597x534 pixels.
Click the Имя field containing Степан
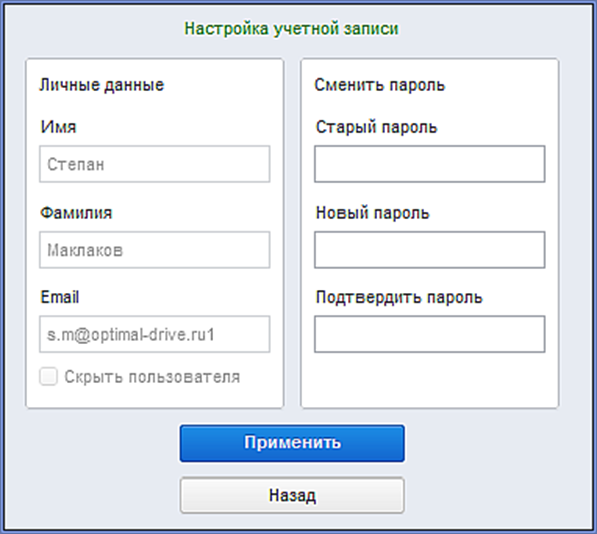(x=155, y=164)
